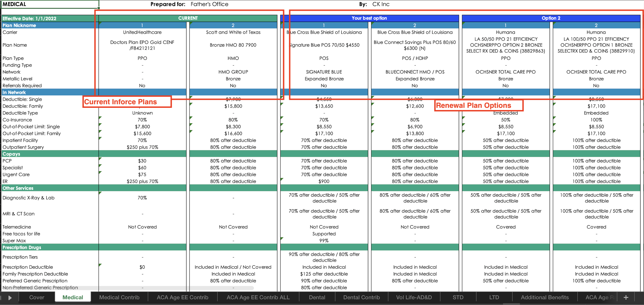The image size is (644, 305).
Task: Go to the ACA Age EE Contrib tab
Action: 183,297
